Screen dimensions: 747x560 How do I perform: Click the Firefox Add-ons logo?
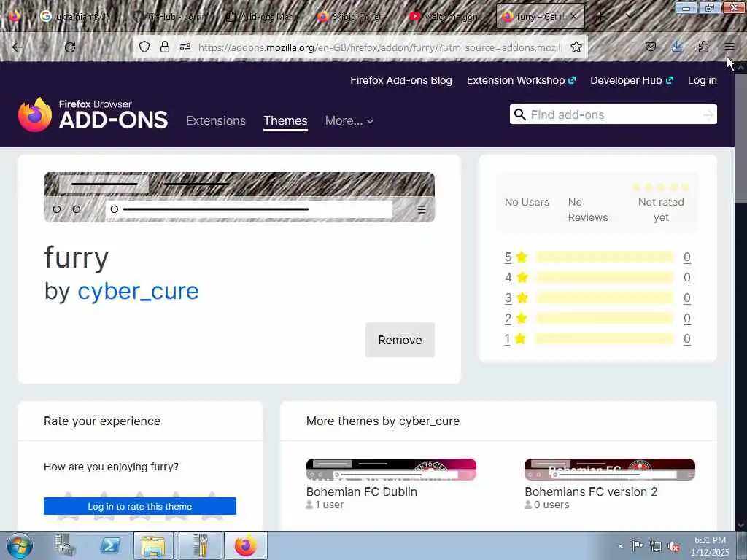93,114
